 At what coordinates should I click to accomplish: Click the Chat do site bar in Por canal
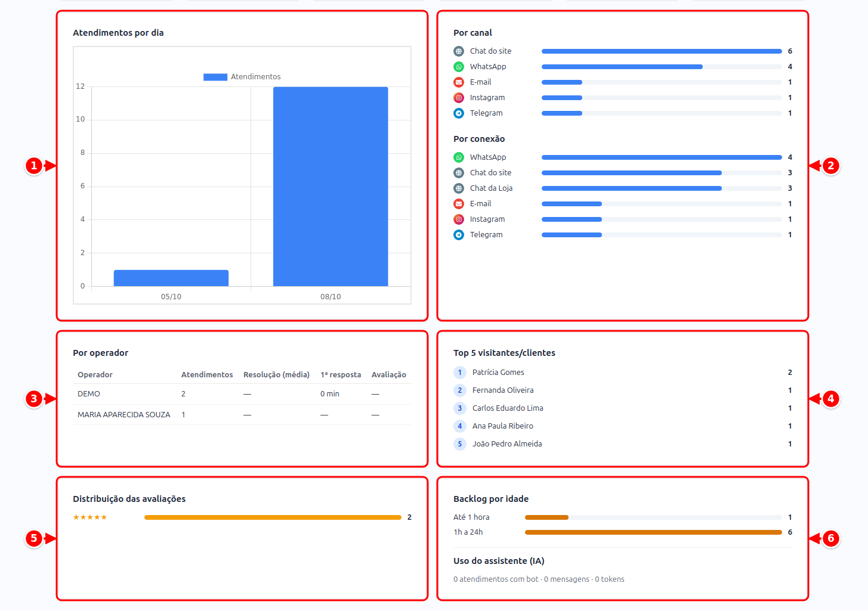tap(662, 51)
